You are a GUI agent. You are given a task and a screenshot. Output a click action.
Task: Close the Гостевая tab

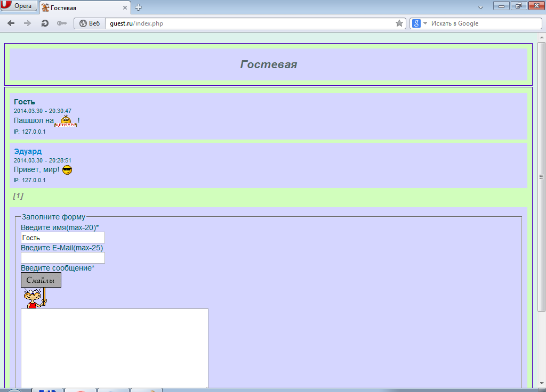pyautogui.click(x=125, y=7)
